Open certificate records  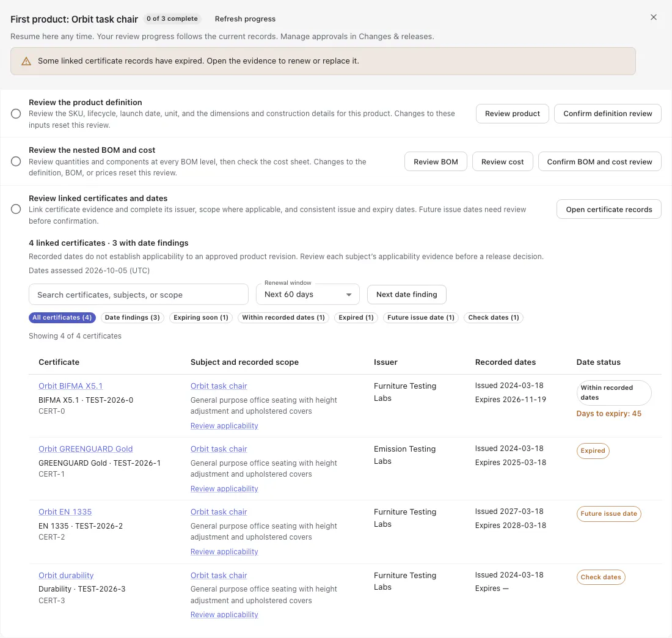[608, 209]
